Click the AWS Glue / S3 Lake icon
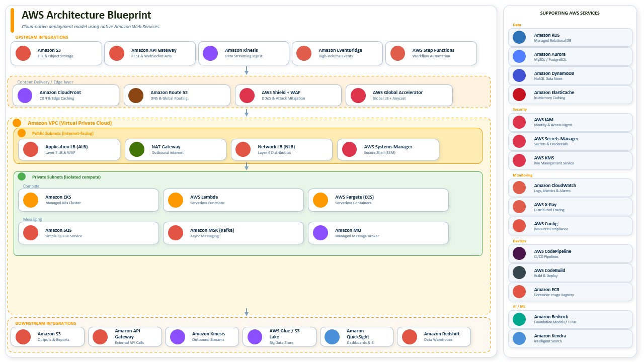This screenshot has width=644, height=362. click(255, 337)
